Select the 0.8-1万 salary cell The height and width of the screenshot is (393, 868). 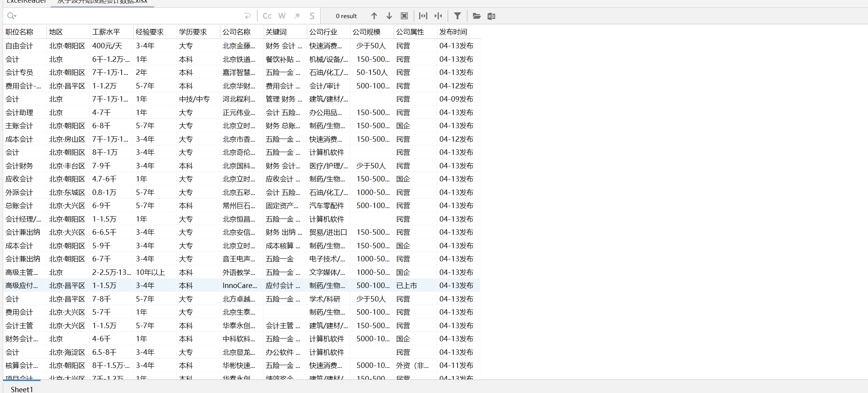[111, 192]
